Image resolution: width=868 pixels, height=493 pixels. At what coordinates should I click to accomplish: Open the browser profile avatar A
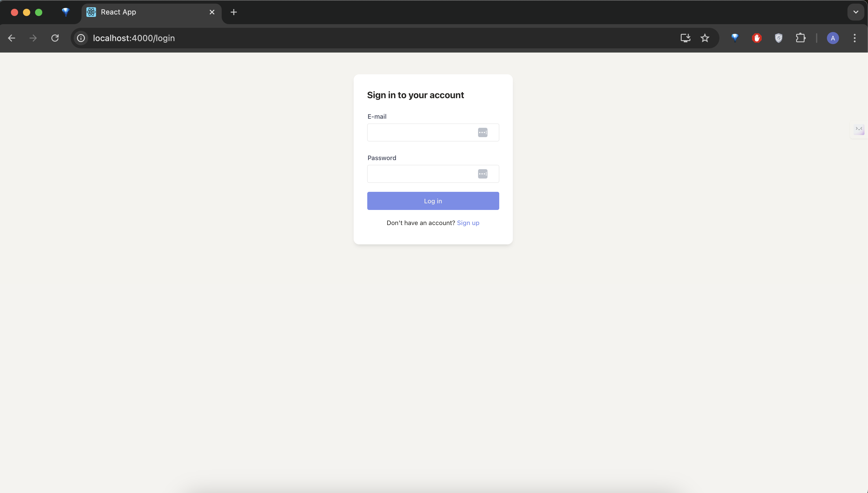click(x=832, y=38)
